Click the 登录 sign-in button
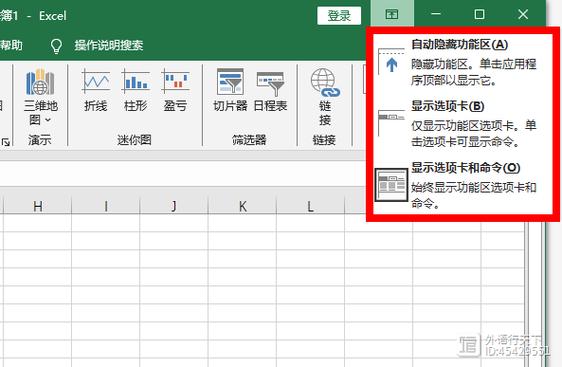562x367 pixels. [x=339, y=15]
